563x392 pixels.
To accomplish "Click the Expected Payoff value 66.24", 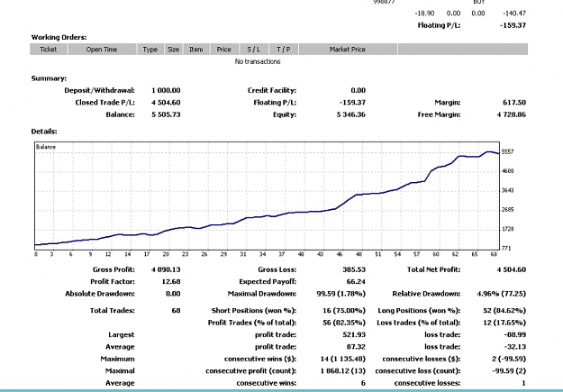I will point(356,282).
